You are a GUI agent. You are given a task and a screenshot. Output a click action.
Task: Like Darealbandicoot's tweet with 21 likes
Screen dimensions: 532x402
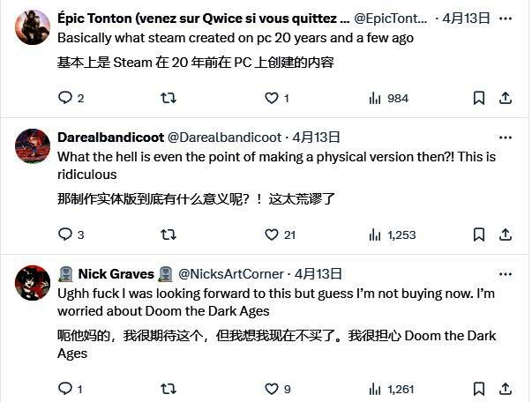(272, 234)
